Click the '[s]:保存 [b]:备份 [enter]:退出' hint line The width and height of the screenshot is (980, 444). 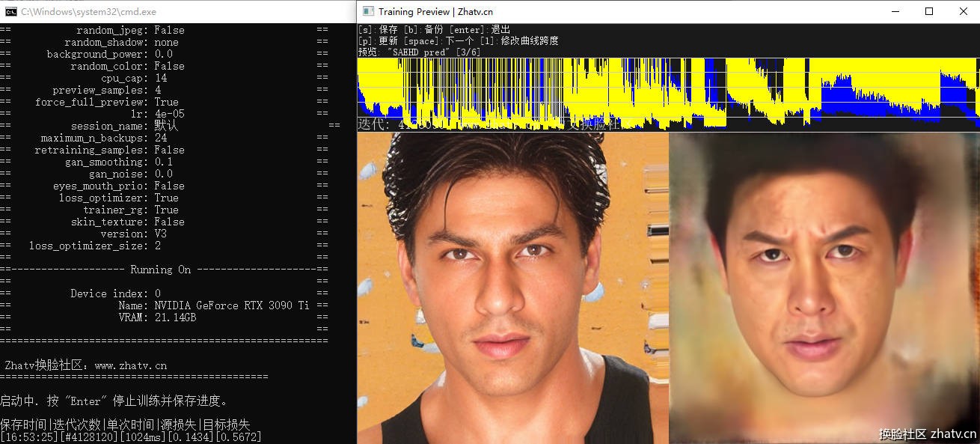pyautogui.click(x=434, y=29)
